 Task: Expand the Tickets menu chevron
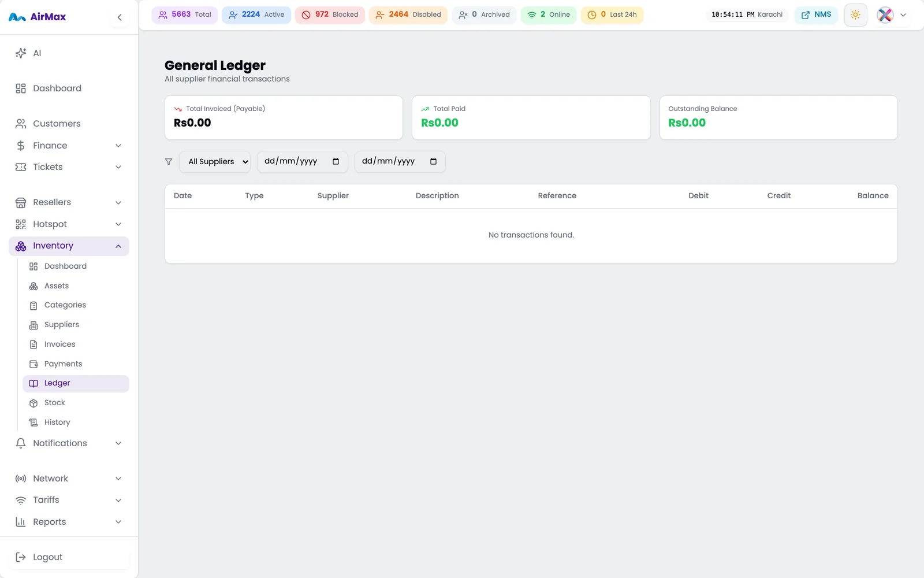point(118,167)
